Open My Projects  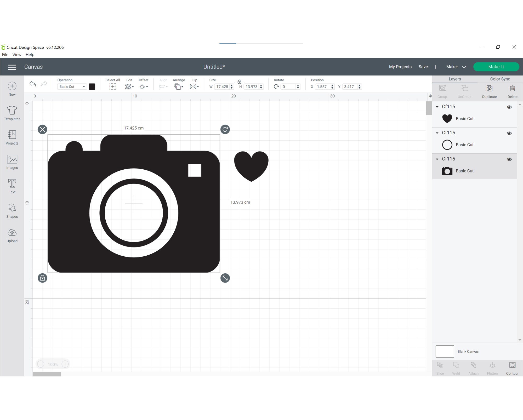point(400,67)
